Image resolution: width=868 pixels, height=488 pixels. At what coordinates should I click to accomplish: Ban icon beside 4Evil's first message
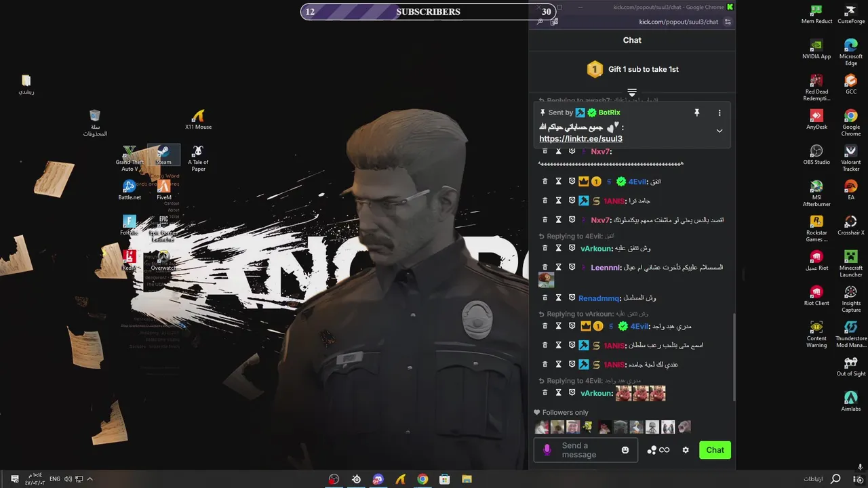(x=572, y=182)
